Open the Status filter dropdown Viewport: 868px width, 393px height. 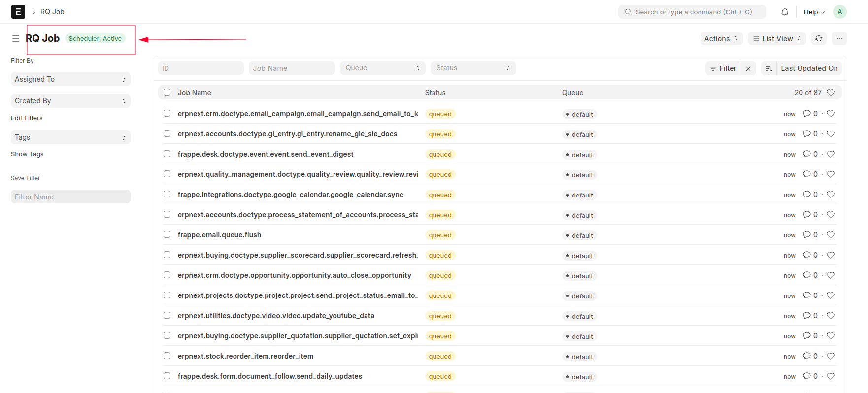(473, 68)
